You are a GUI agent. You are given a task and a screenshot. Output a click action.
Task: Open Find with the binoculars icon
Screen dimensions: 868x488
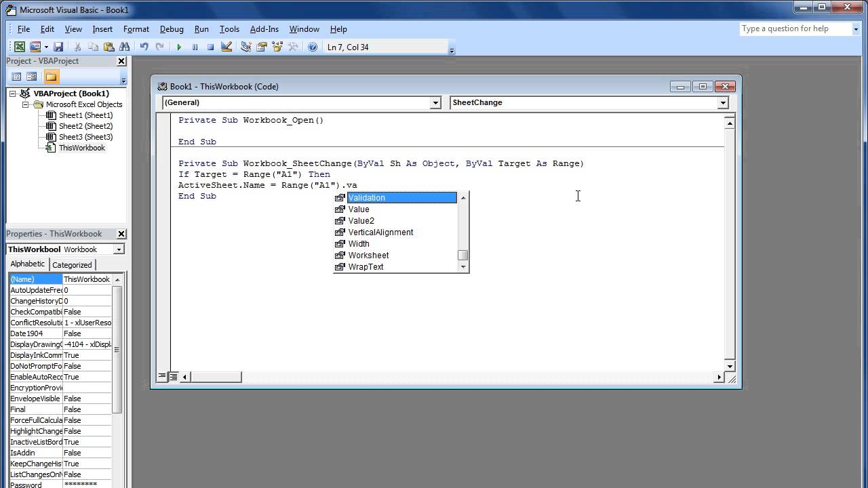[124, 47]
